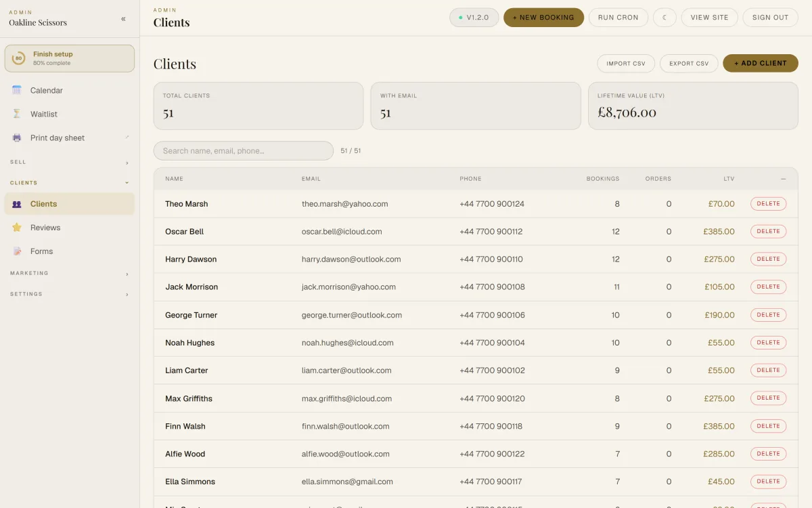
Task: Delete client Alfie Wood
Action: pos(769,454)
